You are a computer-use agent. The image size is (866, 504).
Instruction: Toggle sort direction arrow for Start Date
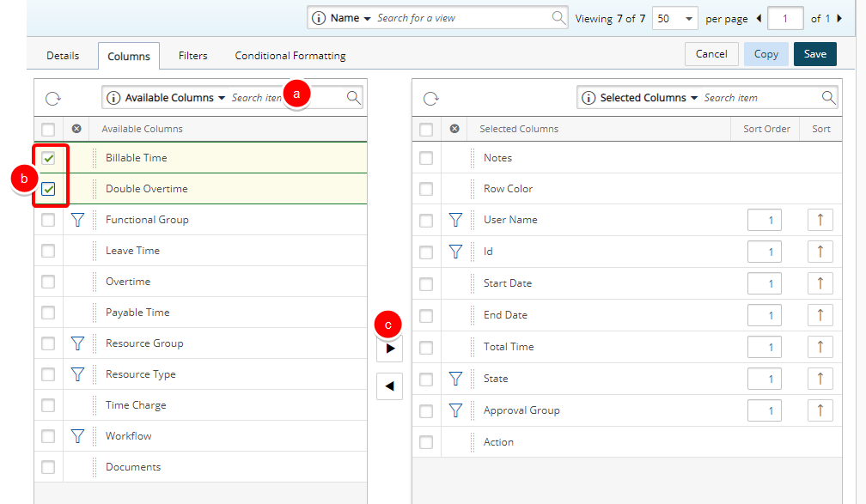click(x=820, y=283)
